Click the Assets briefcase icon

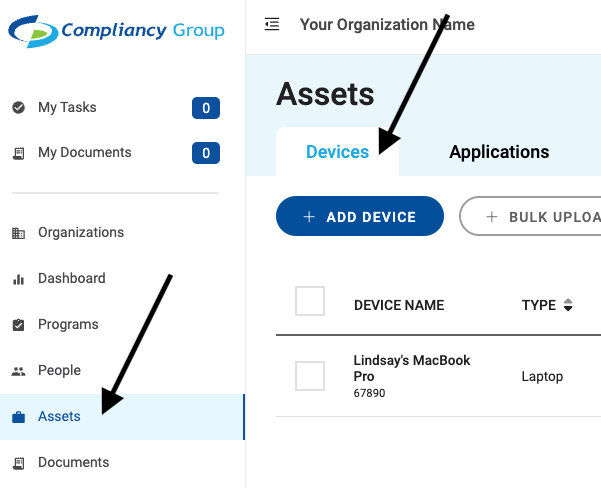tap(18, 417)
